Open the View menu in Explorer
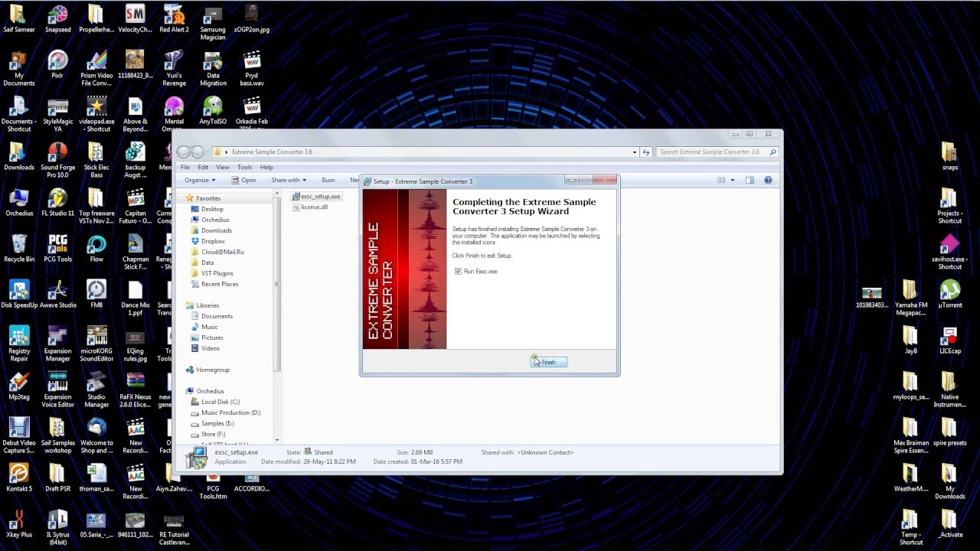980x551 pixels. (222, 167)
